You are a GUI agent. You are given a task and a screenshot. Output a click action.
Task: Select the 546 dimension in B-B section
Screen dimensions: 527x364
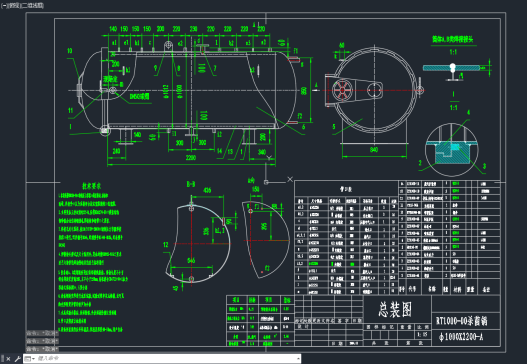(191, 260)
